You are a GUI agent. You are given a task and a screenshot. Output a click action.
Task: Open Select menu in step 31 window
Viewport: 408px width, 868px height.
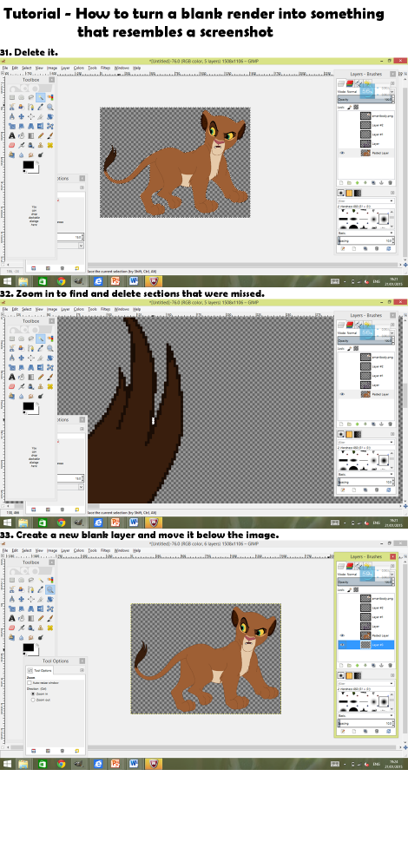[x=27, y=68]
